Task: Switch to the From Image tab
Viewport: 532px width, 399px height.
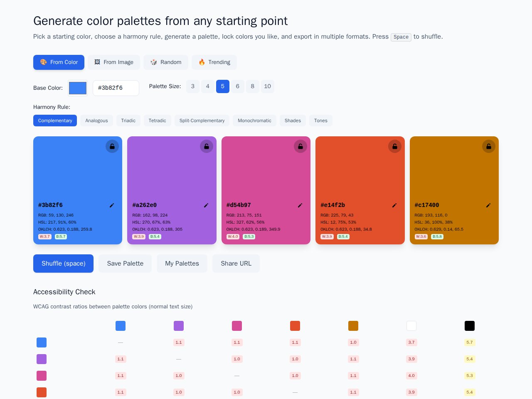Action: pos(114,62)
